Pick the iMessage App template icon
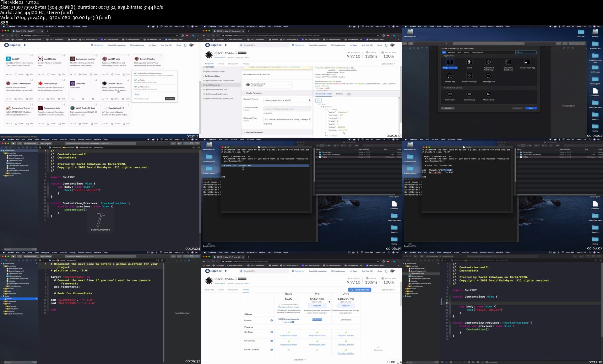The height and width of the screenshot is (364, 603). 489,76
